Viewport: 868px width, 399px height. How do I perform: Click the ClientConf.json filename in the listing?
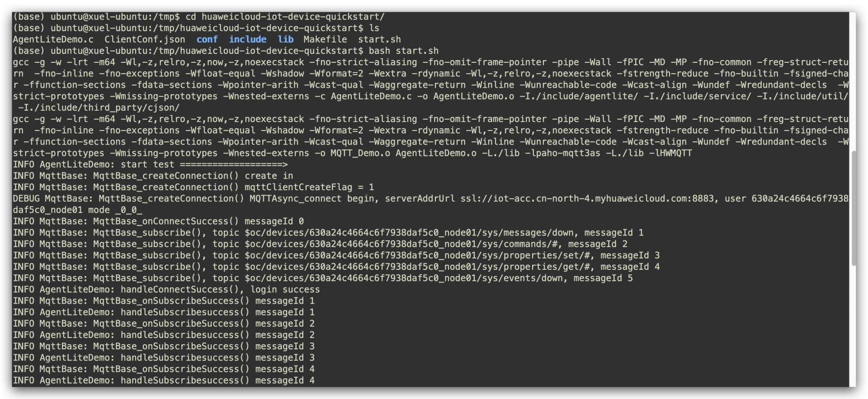145,39
